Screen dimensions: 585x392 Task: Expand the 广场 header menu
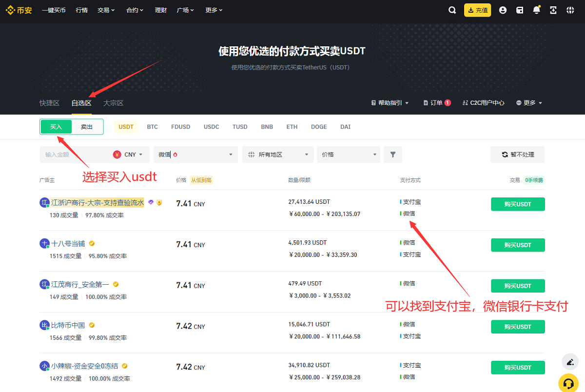pyautogui.click(x=185, y=10)
